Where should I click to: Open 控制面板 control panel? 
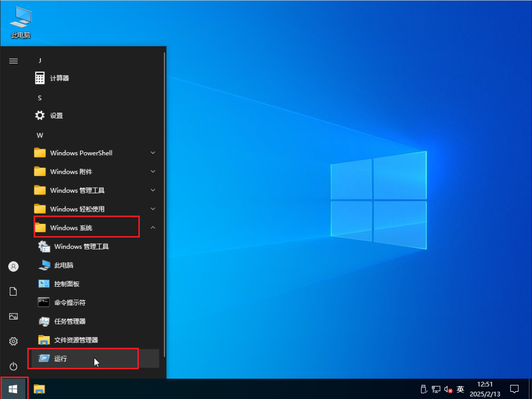click(67, 284)
